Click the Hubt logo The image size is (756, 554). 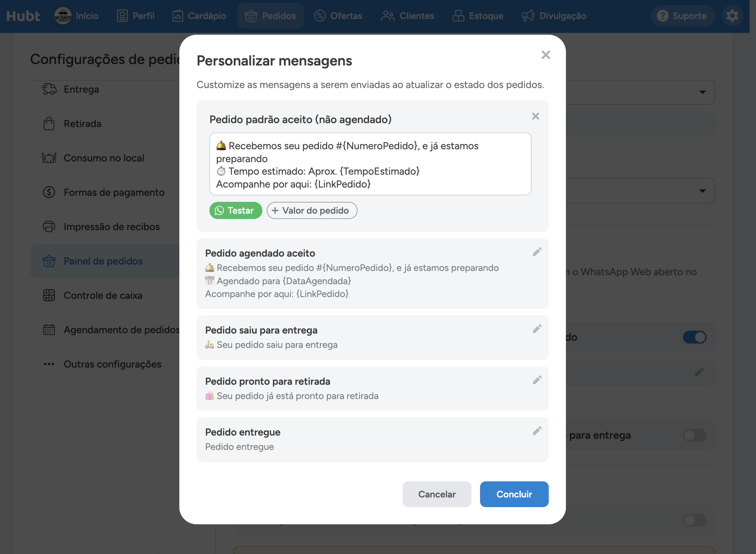click(23, 16)
